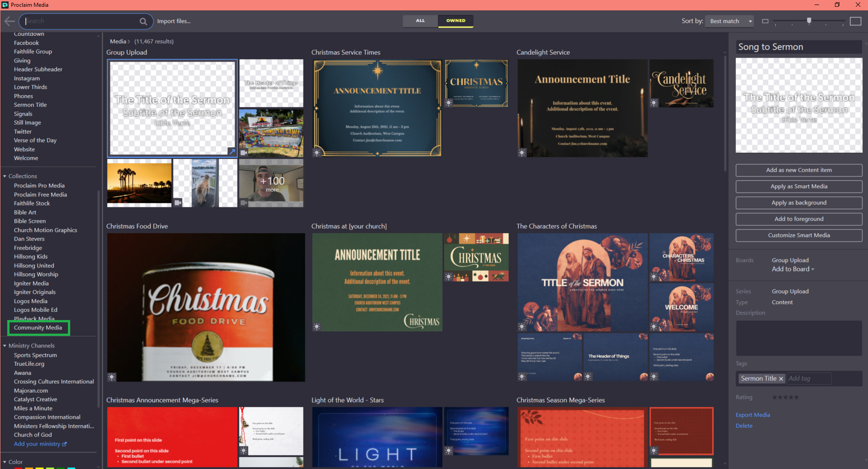
Task: Remove the Sermon Title tag
Action: (781, 379)
